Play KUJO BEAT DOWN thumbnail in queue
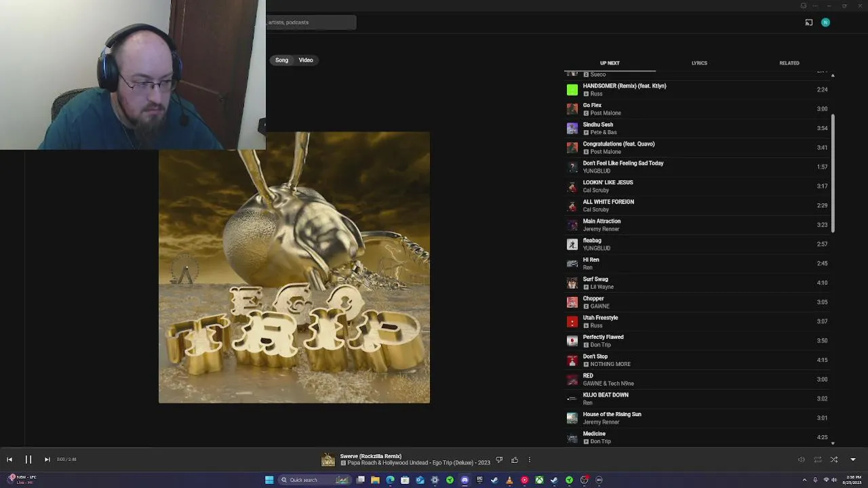This screenshot has height=488, width=868. coord(572,399)
